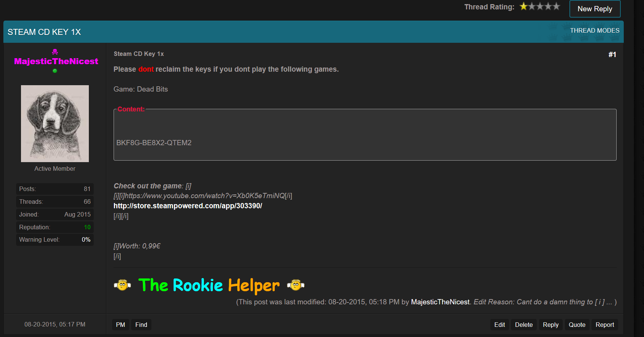Click the green online status dot
The height and width of the screenshot is (337, 644).
click(55, 71)
